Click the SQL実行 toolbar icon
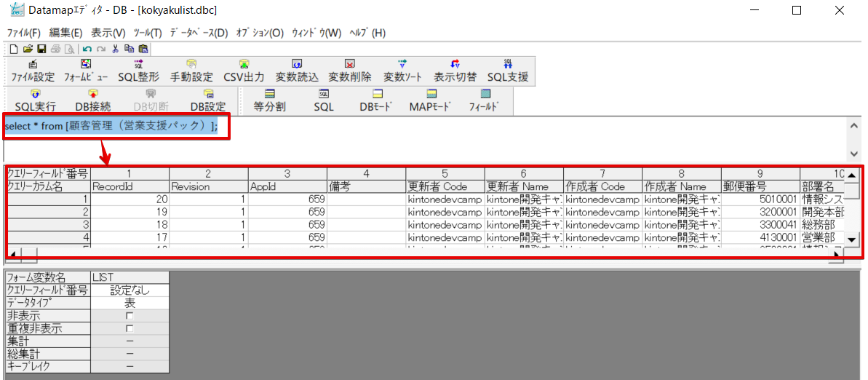Viewport: 868px width, 380px height. click(35, 100)
